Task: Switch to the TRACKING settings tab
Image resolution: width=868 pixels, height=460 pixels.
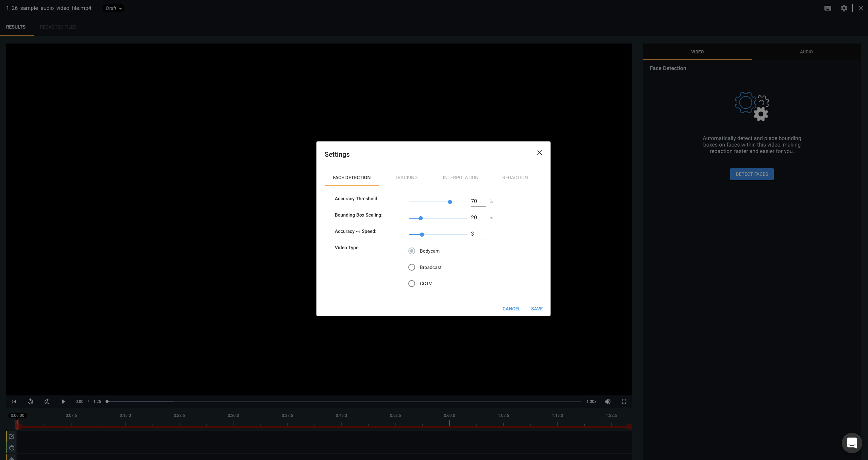Action: click(x=406, y=177)
